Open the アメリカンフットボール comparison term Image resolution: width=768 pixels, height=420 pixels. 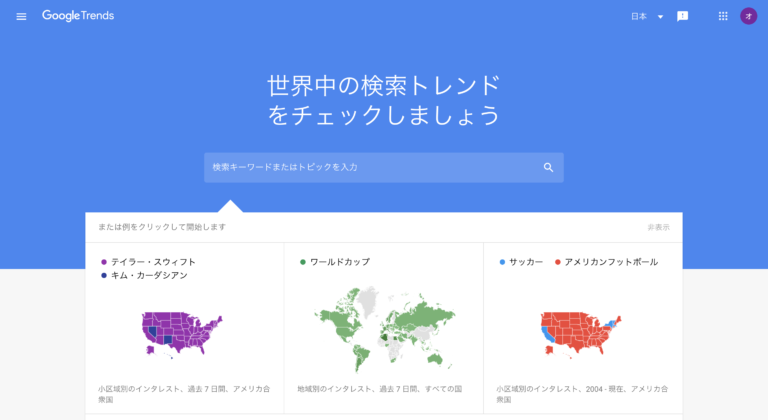[x=611, y=262]
